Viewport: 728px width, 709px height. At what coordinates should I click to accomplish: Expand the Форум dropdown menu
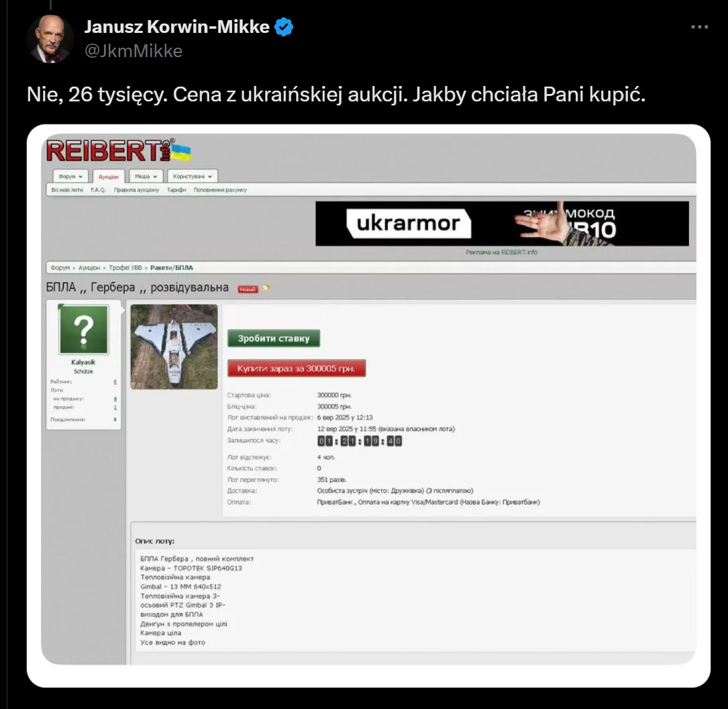(x=70, y=177)
